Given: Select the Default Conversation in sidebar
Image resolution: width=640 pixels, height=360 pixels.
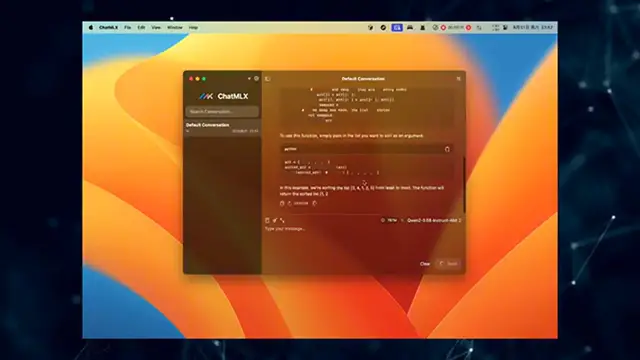Looking at the screenshot, I should [222, 127].
